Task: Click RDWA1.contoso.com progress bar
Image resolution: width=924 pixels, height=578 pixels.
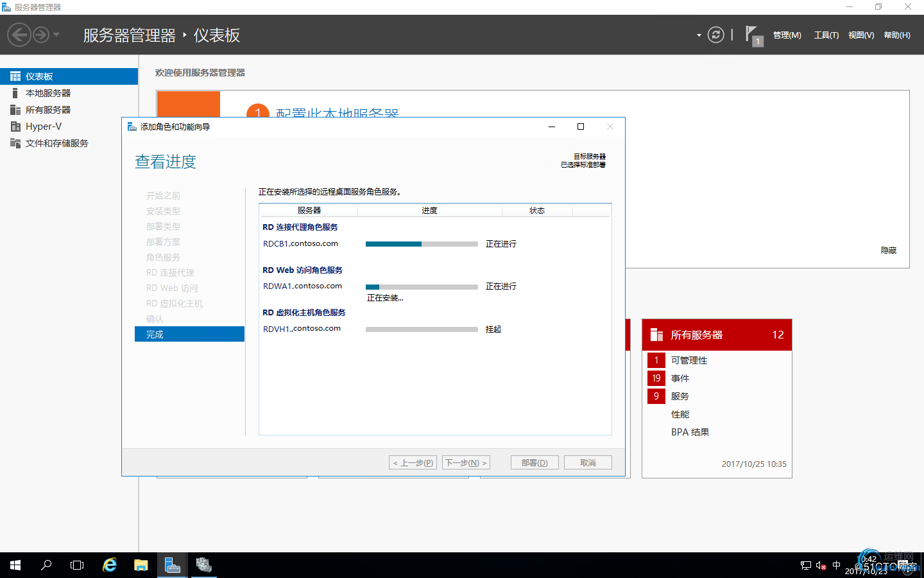Action: tap(422, 286)
